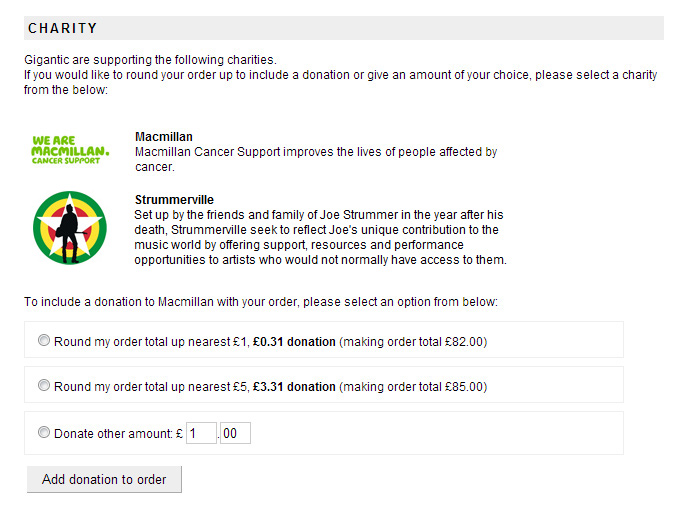Image resolution: width=680 pixels, height=524 pixels.
Task: Click the Strummerville charity heading
Action: pos(174,200)
